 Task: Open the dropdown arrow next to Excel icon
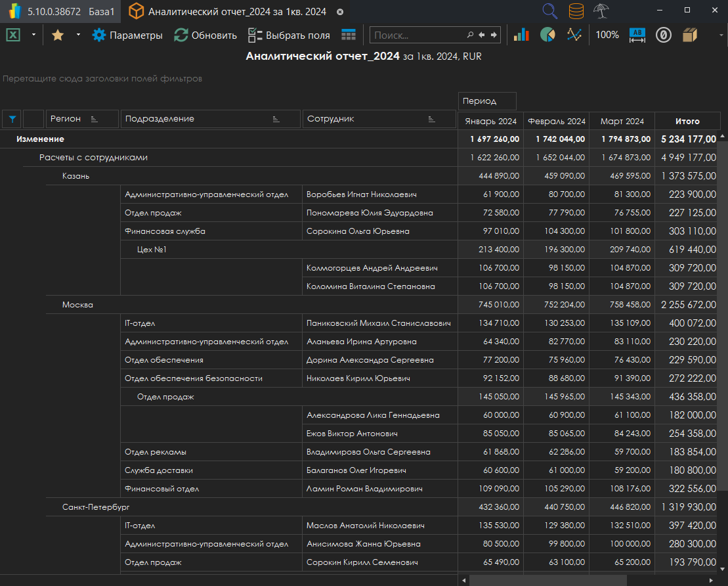tap(33, 35)
